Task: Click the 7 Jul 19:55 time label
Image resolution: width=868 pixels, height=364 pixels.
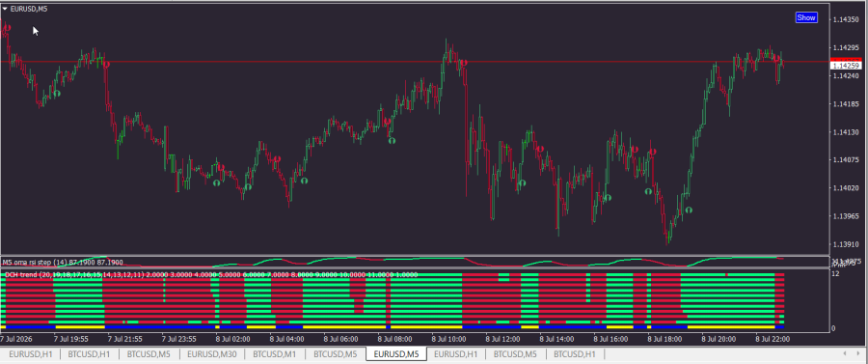Action: click(x=70, y=338)
